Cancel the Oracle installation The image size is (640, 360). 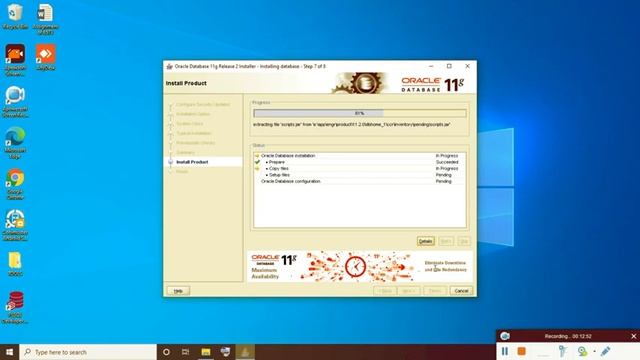click(461, 291)
